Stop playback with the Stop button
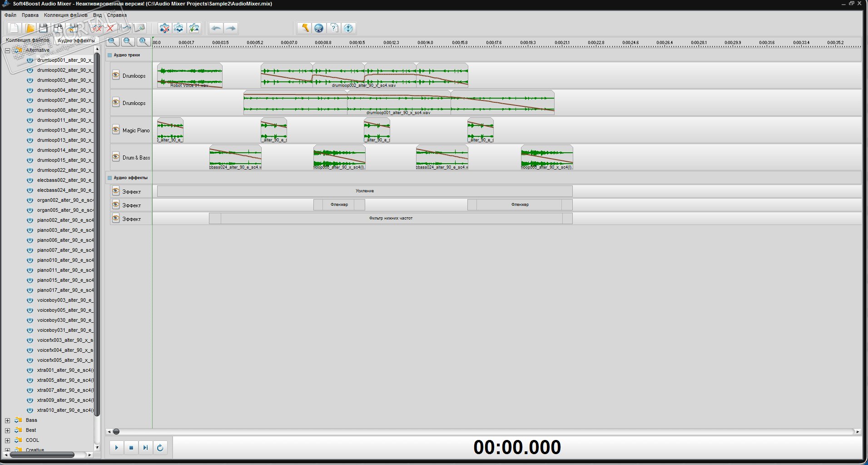This screenshot has width=868, height=465. click(131, 448)
